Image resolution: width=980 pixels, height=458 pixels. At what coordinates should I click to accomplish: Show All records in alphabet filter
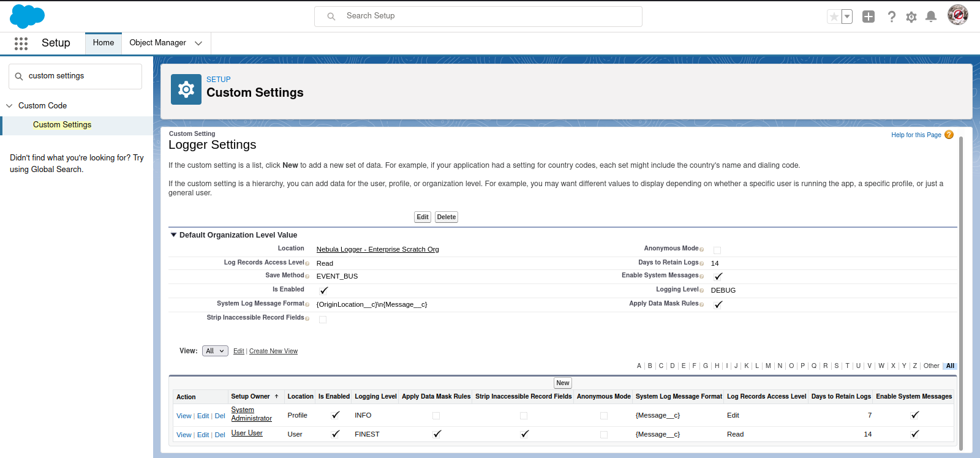coord(950,366)
